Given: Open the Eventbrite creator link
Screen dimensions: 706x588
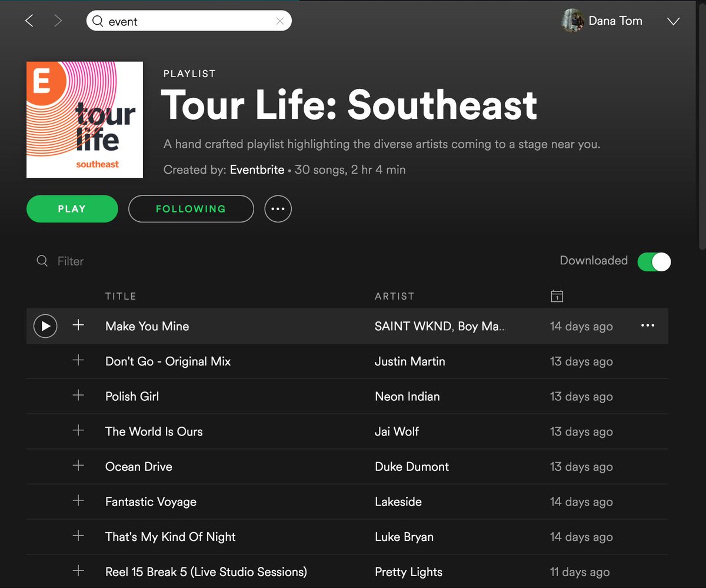Looking at the screenshot, I should click(257, 170).
